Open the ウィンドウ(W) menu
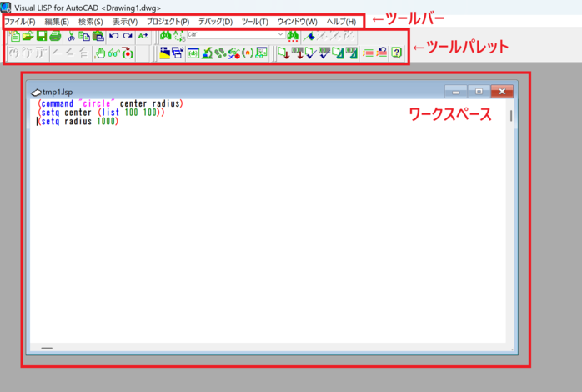The height and width of the screenshot is (392, 582). tap(298, 22)
